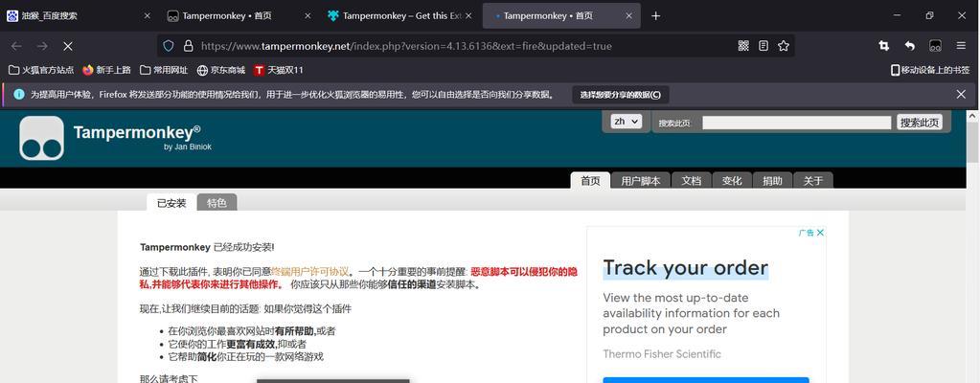Stop loading the page
This screenshot has height=383, width=980.
pyautogui.click(x=68, y=46)
